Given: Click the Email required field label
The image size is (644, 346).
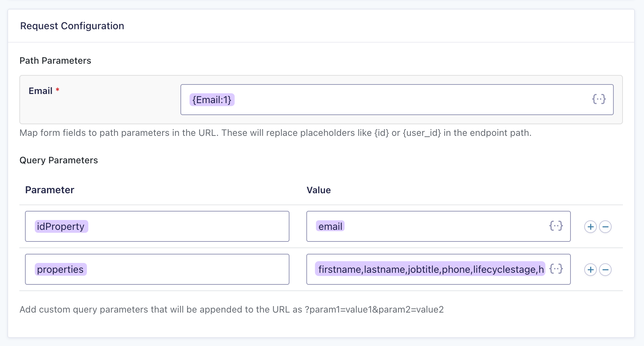Looking at the screenshot, I should [41, 91].
